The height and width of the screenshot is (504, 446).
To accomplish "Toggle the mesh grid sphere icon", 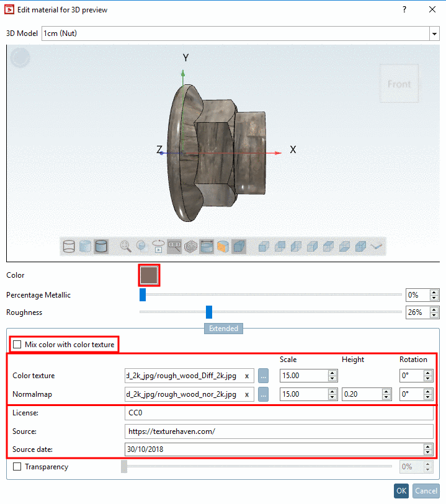I will (191, 246).
